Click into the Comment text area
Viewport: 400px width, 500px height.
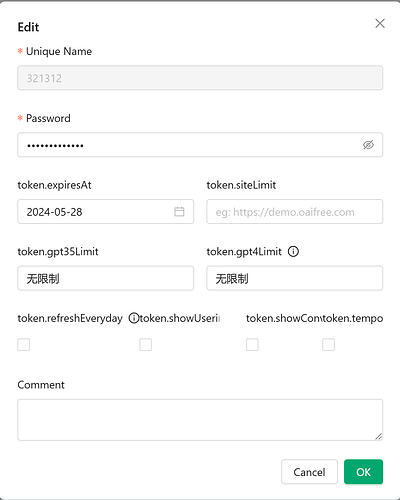[x=200, y=420]
